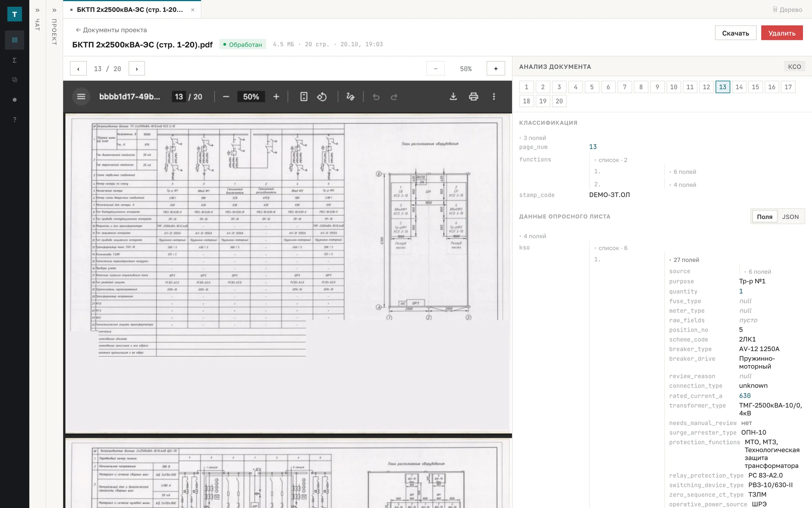Go to analysis page 20
The width and height of the screenshot is (812, 508).
pyautogui.click(x=559, y=101)
